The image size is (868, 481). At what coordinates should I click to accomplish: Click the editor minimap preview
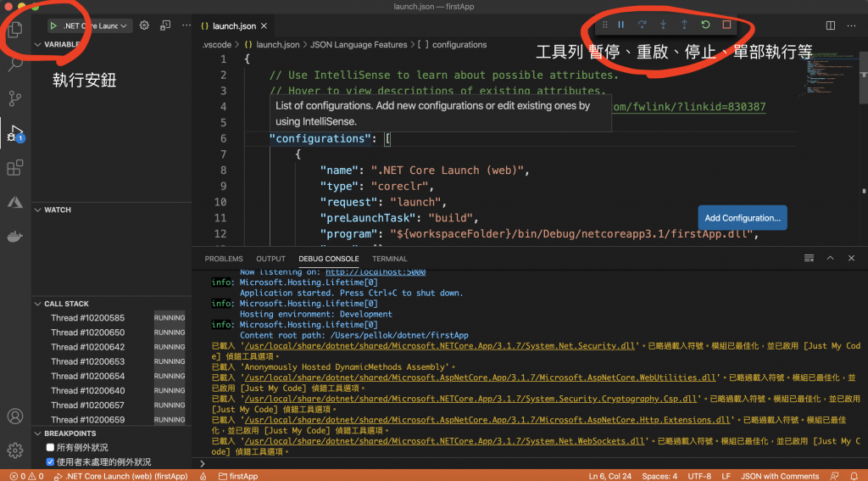829,75
